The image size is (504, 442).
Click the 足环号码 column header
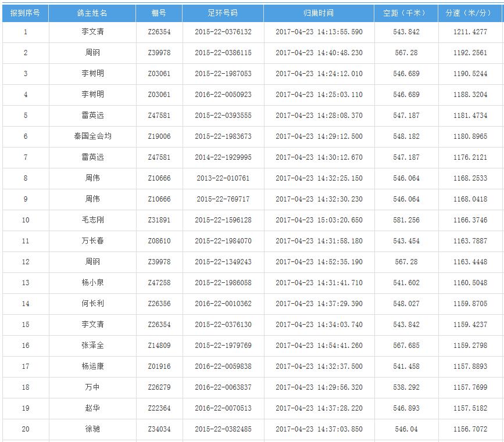click(x=223, y=13)
